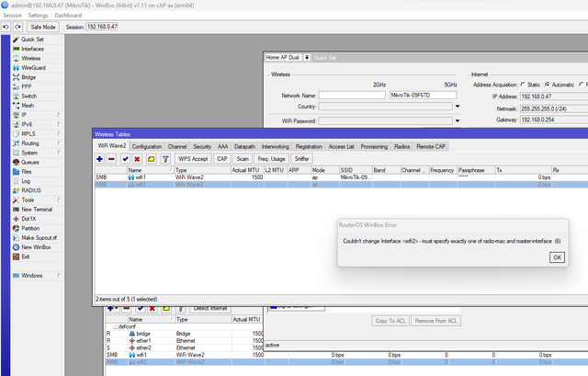Open Dot1X in the sidebar
This screenshot has height=376, width=588.
[x=28, y=219]
